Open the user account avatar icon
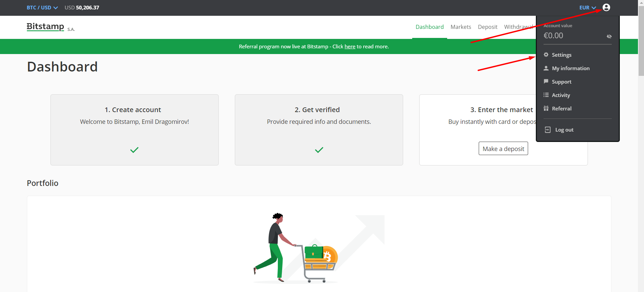Screen dimensions: 644x292 [606, 7]
